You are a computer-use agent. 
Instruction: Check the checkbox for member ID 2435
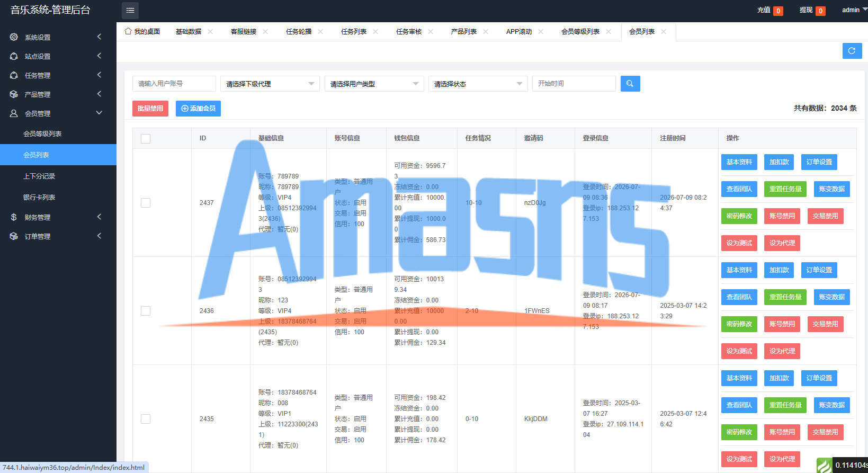[146, 419]
